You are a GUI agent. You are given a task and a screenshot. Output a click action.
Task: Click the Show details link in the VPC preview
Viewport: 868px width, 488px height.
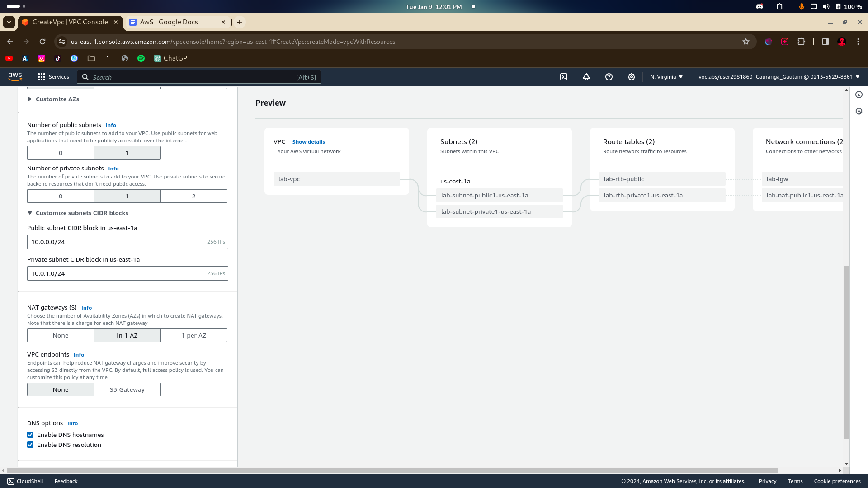(x=308, y=142)
